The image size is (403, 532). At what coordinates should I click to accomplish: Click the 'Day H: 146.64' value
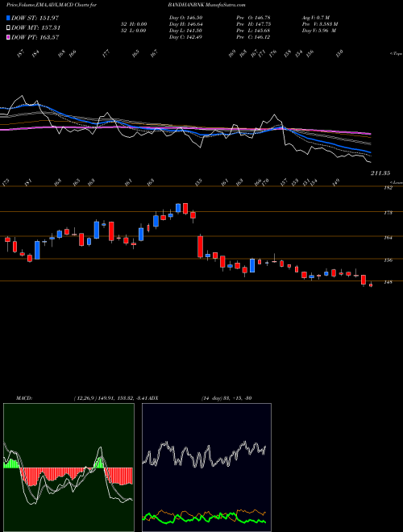click(186, 24)
